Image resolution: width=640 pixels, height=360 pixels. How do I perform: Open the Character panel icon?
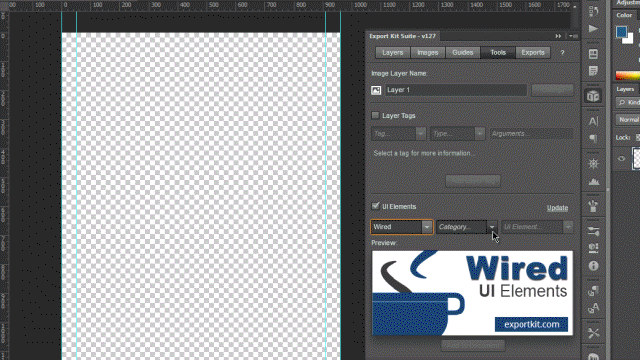click(x=593, y=121)
